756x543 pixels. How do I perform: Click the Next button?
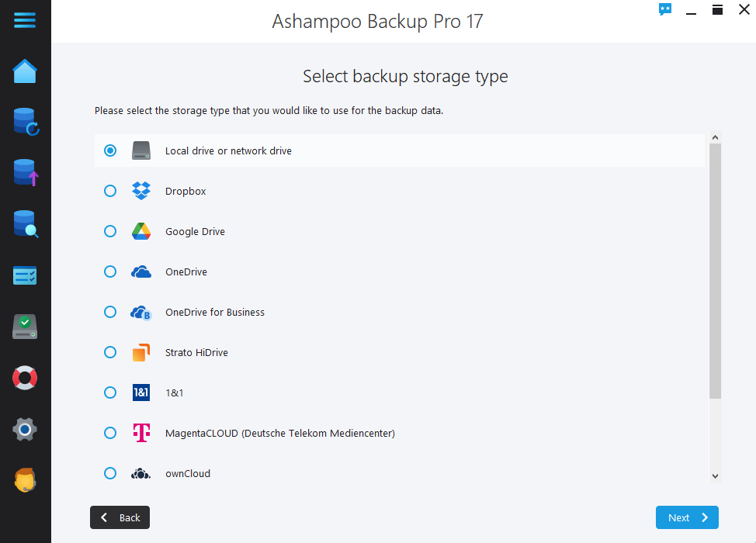click(x=686, y=517)
